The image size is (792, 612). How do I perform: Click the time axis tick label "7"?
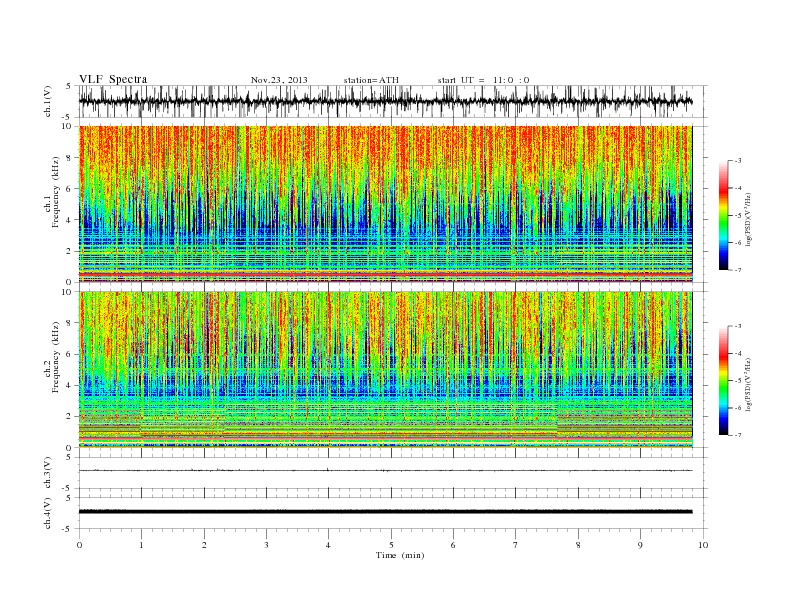[516, 545]
